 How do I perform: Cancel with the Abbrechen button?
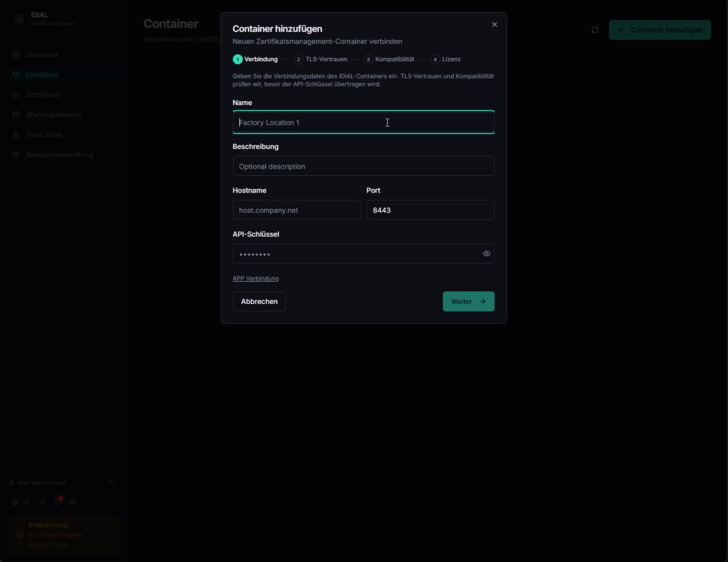click(259, 301)
